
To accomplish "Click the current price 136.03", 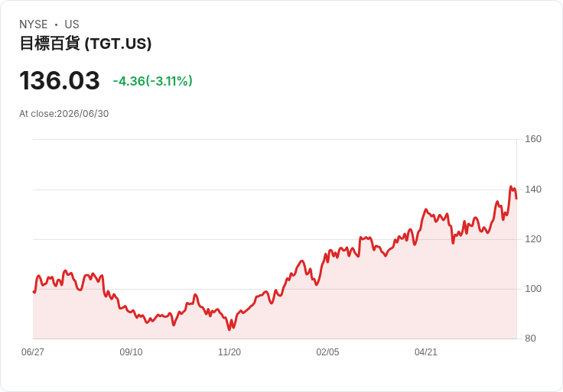I will click(x=60, y=80).
